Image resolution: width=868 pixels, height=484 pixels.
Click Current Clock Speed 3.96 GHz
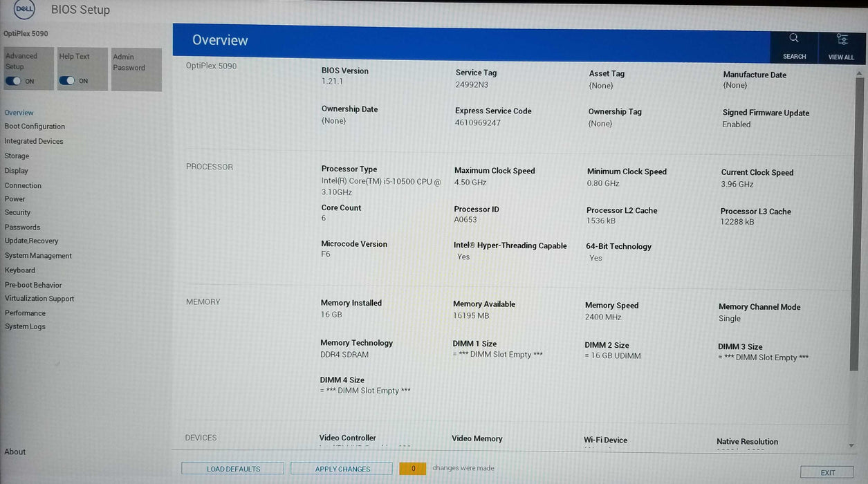point(737,185)
